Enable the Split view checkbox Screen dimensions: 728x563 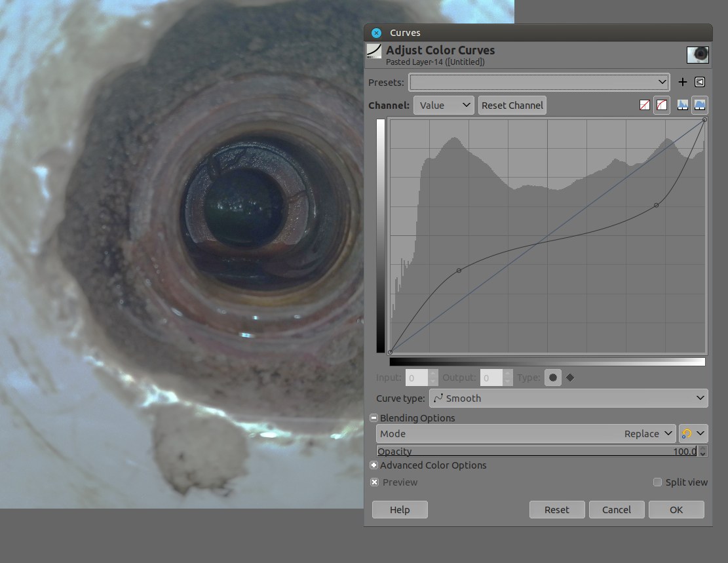(x=658, y=482)
